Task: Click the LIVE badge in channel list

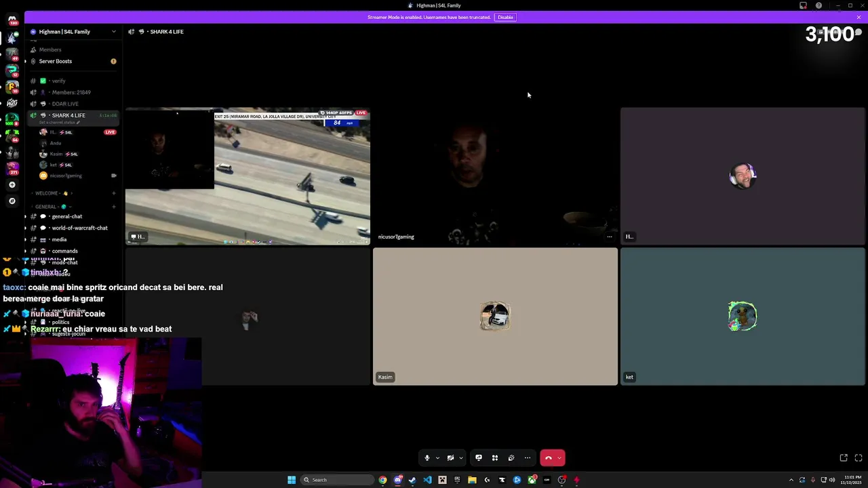Action: pyautogui.click(x=110, y=132)
